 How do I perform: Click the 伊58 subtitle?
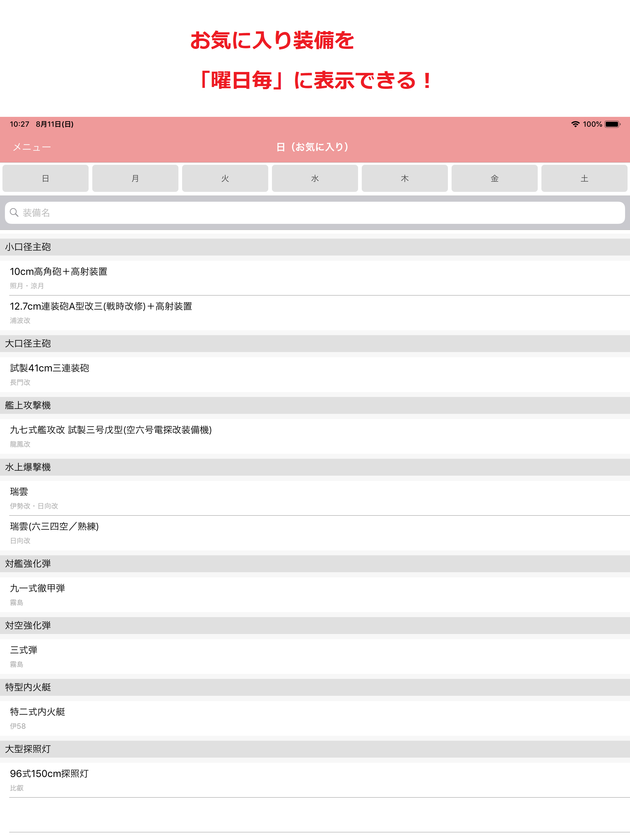coord(18,726)
